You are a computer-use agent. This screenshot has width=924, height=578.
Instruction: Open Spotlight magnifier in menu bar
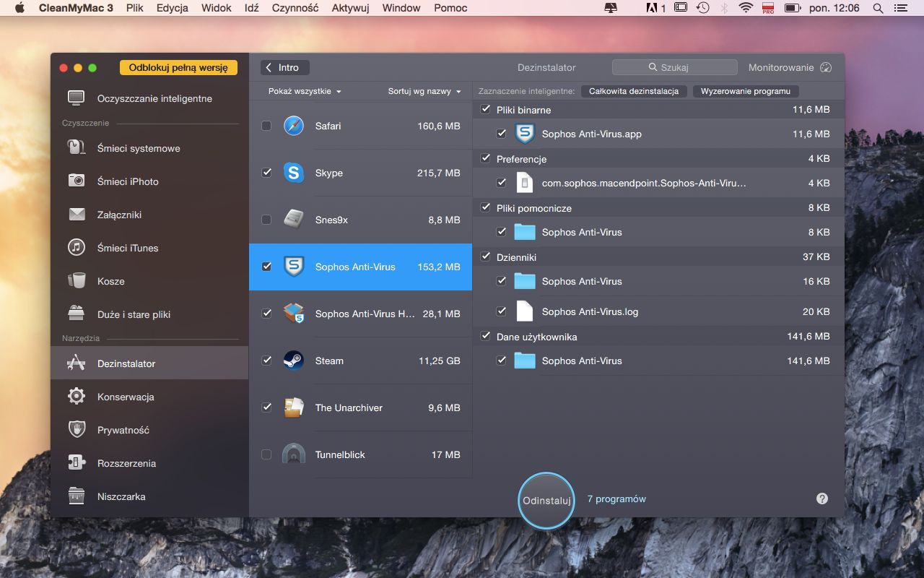879,8
